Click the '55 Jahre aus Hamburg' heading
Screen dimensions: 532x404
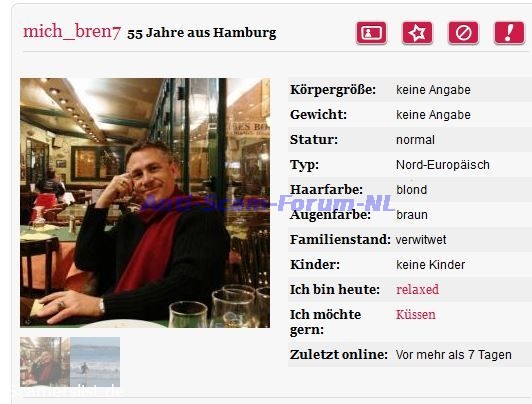[202, 33]
